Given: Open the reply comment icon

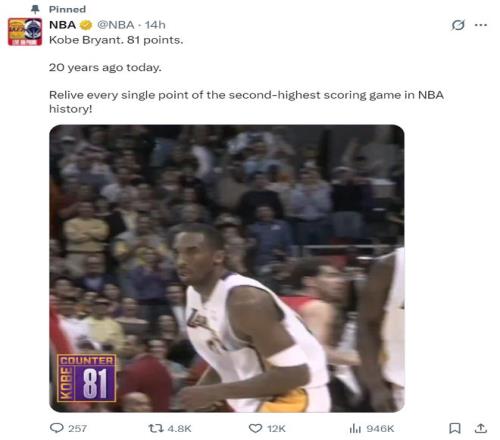Looking at the screenshot, I should pyautogui.click(x=56, y=428).
